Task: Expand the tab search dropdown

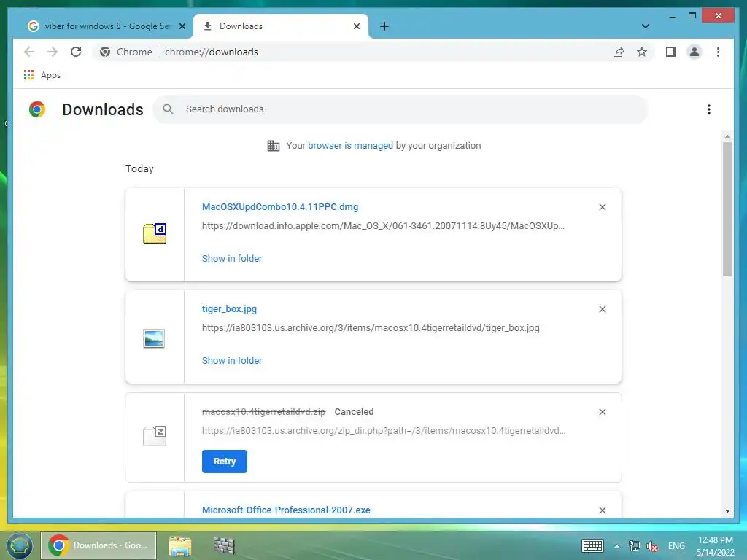Action: (645, 26)
